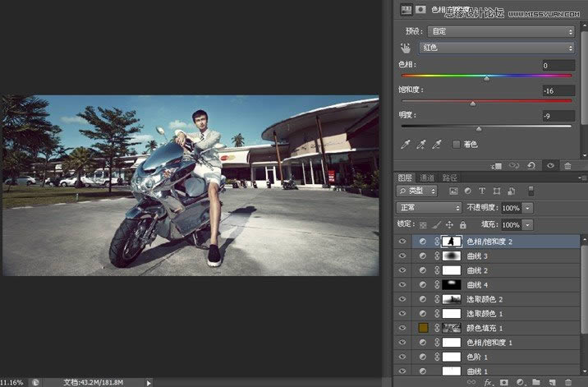Open the layer filter 类型 dropdown
This screenshot has width=588, height=387.
pyautogui.click(x=416, y=191)
